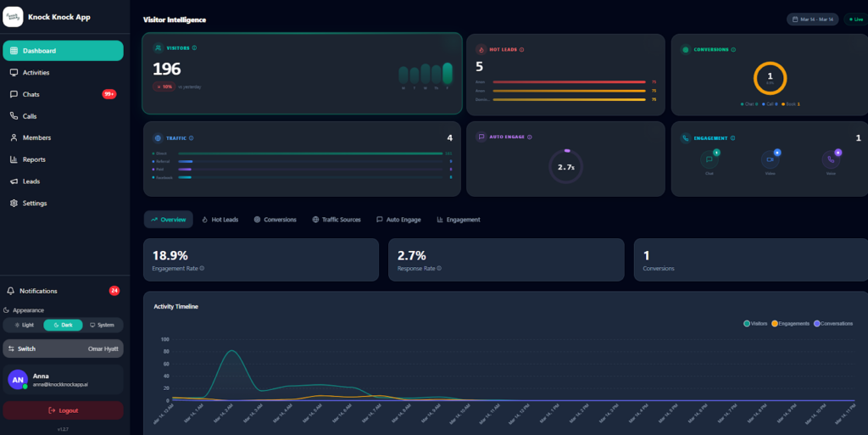This screenshot has width=868, height=435.
Task: Switch appearance to Light mode
Action: point(24,325)
